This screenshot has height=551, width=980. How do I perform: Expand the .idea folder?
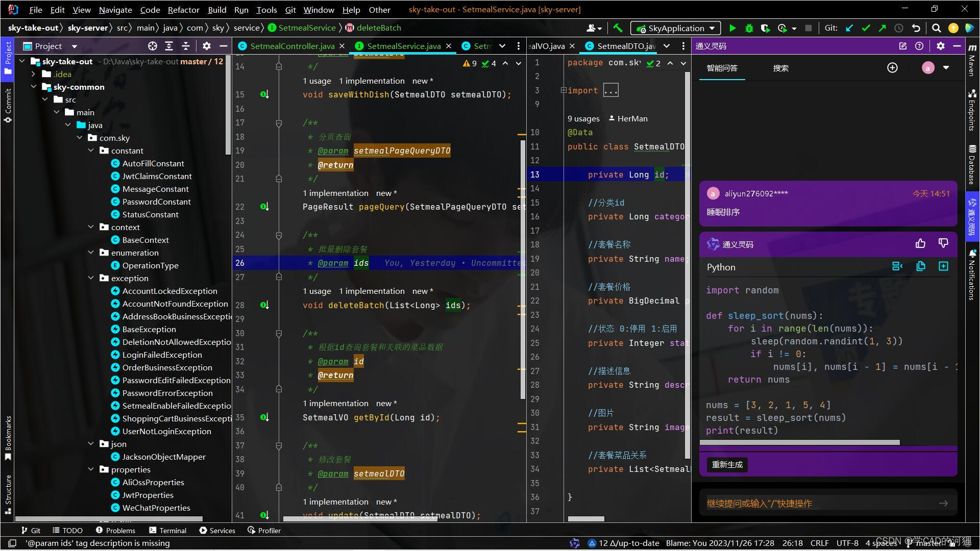(34, 74)
